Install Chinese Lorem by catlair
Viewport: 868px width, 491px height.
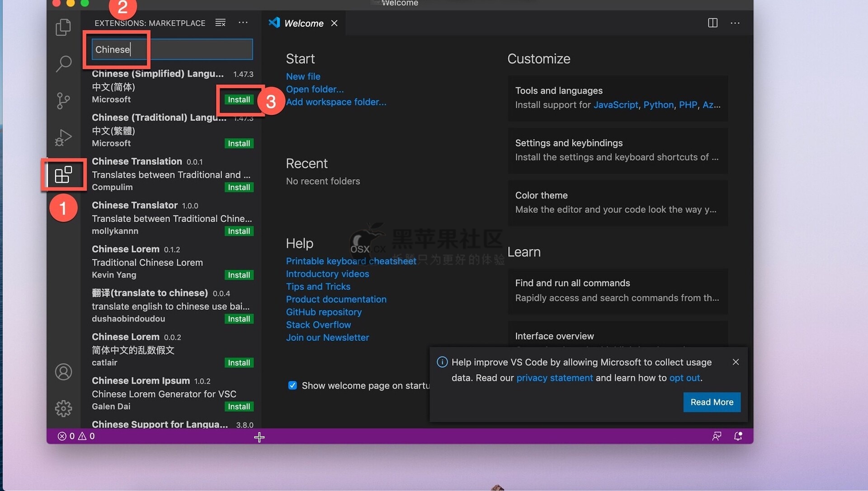click(x=239, y=363)
